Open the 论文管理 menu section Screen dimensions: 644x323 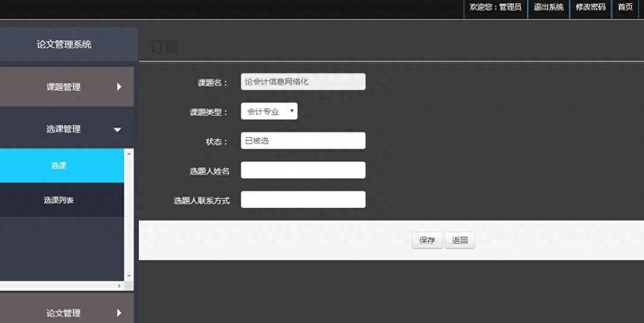(x=63, y=312)
